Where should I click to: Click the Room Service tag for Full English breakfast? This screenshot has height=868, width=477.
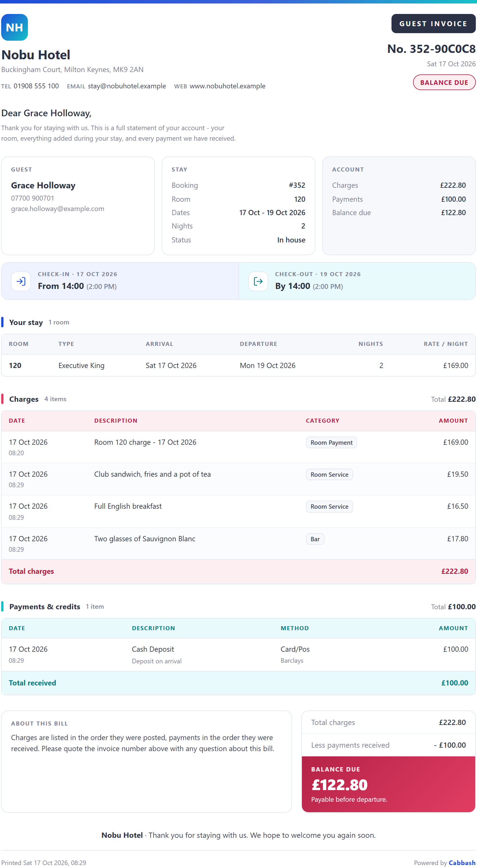(329, 507)
